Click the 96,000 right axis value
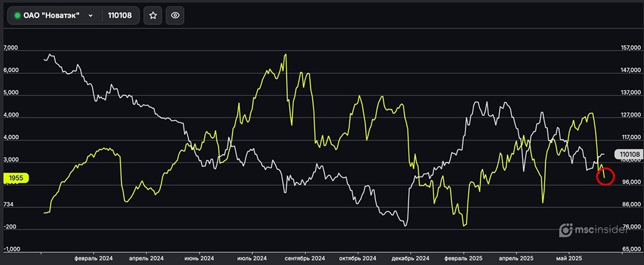The width and height of the screenshot is (644, 265). (632, 182)
